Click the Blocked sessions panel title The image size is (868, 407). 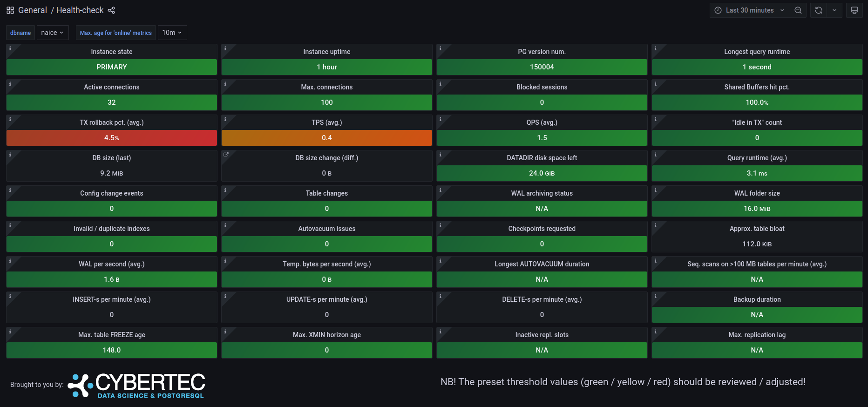[542, 87]
